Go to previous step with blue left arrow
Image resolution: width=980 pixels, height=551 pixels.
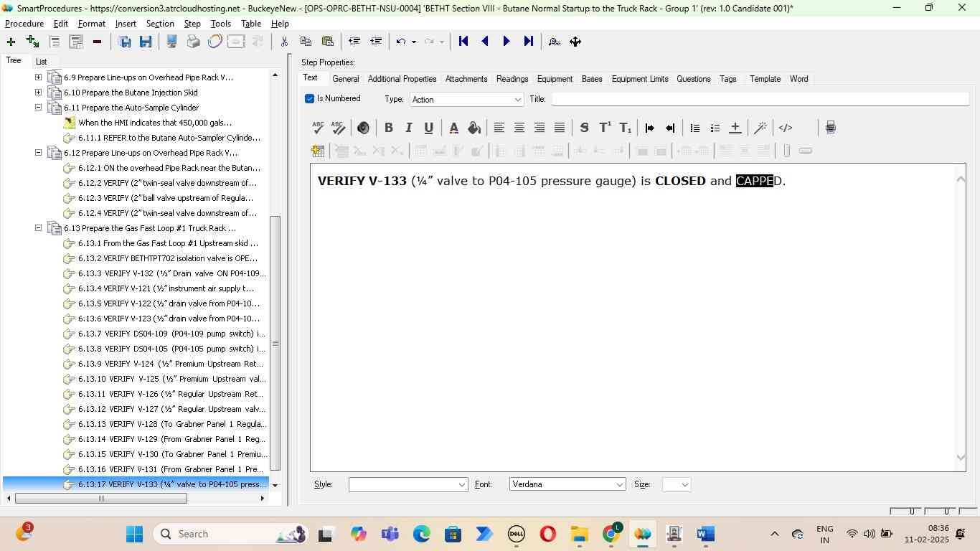tap(485, 42)
